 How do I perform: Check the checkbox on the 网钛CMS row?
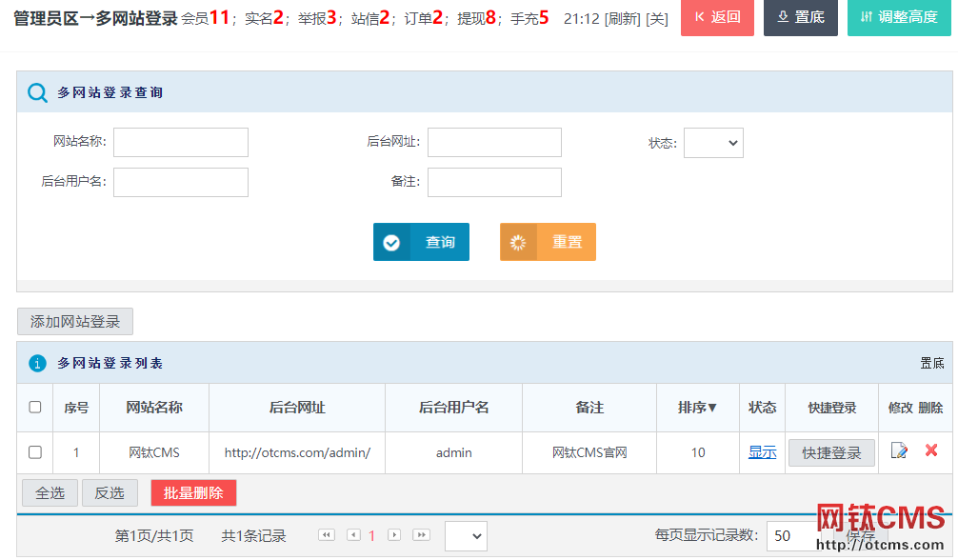tap(35, 451)
